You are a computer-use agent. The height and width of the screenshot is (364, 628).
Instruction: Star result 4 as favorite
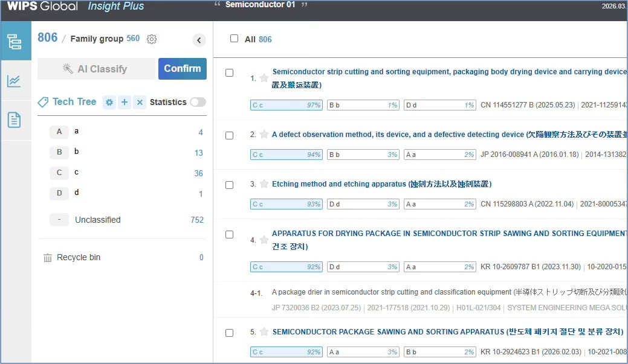click(264, 240)
